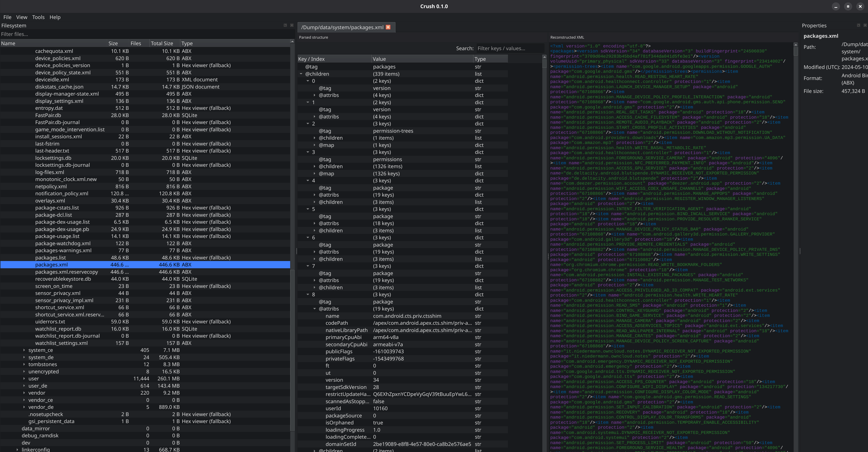Float the Filesystem panel
The height and width of the screenshot is (452, 868).
tap(285, 25)
